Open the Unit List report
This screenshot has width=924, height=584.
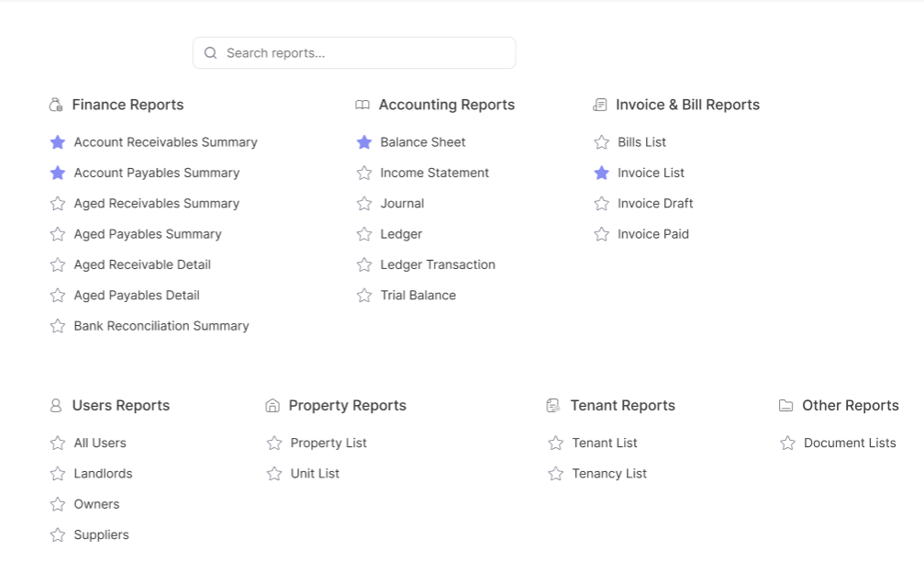point(315,474)
